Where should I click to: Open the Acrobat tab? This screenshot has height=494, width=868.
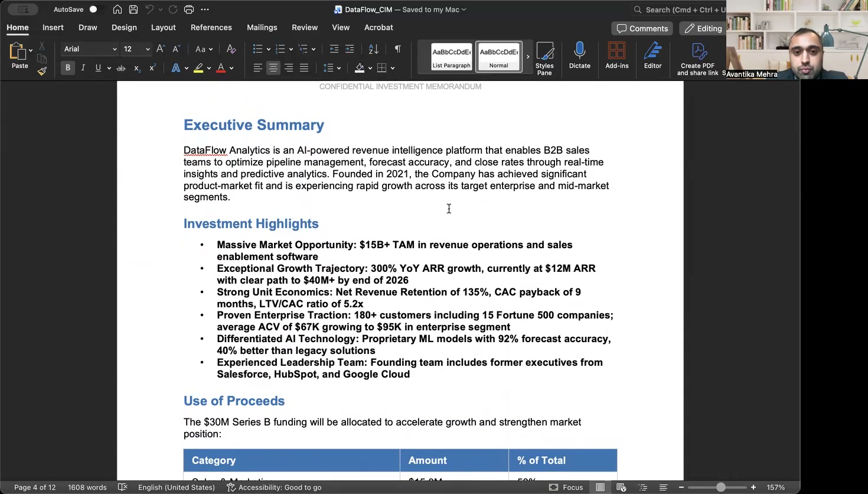point(378,27)
